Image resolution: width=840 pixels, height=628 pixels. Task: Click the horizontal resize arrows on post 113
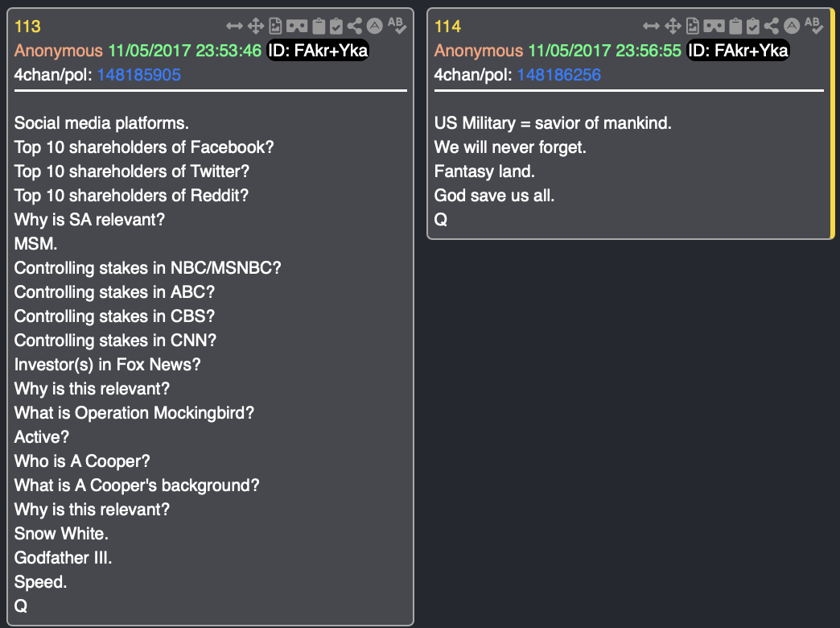point(235,26)
